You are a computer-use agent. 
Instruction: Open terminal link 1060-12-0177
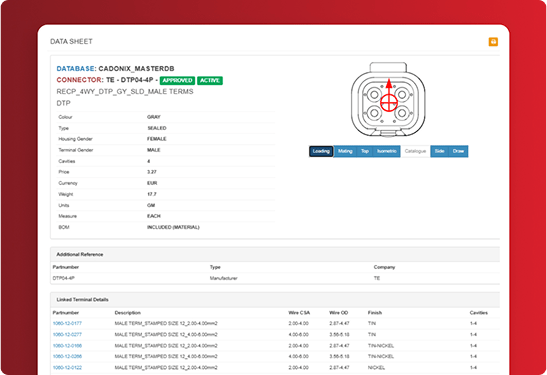coord(67,324)
